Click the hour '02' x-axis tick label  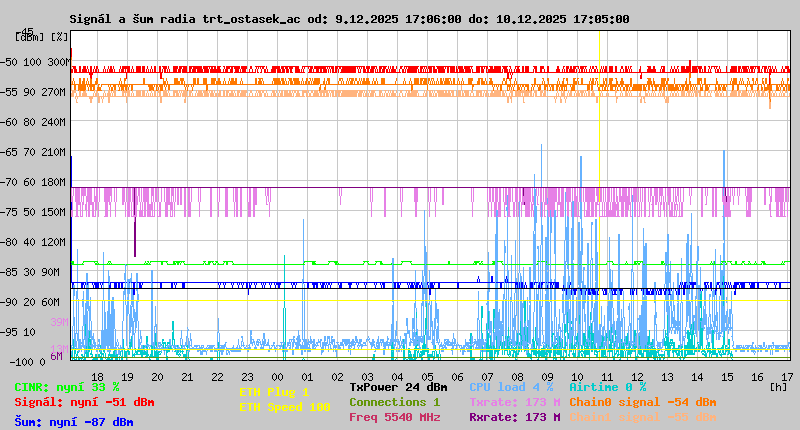tap(338, 377)
